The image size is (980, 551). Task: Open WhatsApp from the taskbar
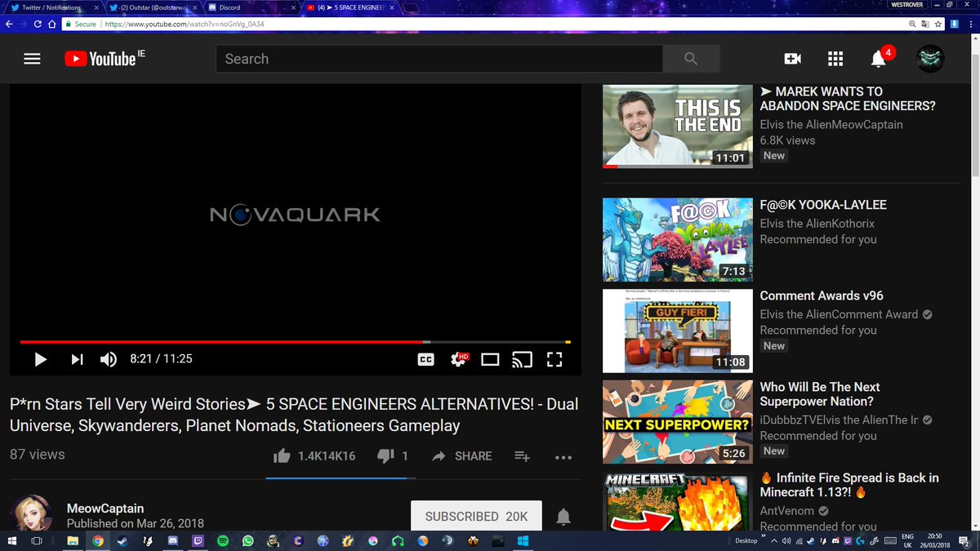pos(248,540)
